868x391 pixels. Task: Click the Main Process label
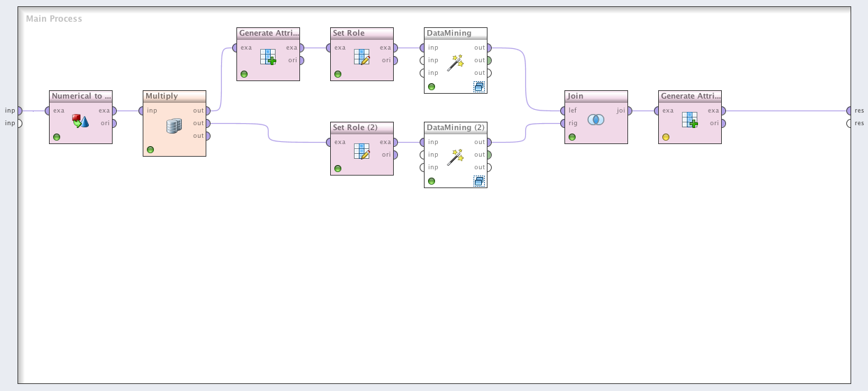(x=54, y=18)
